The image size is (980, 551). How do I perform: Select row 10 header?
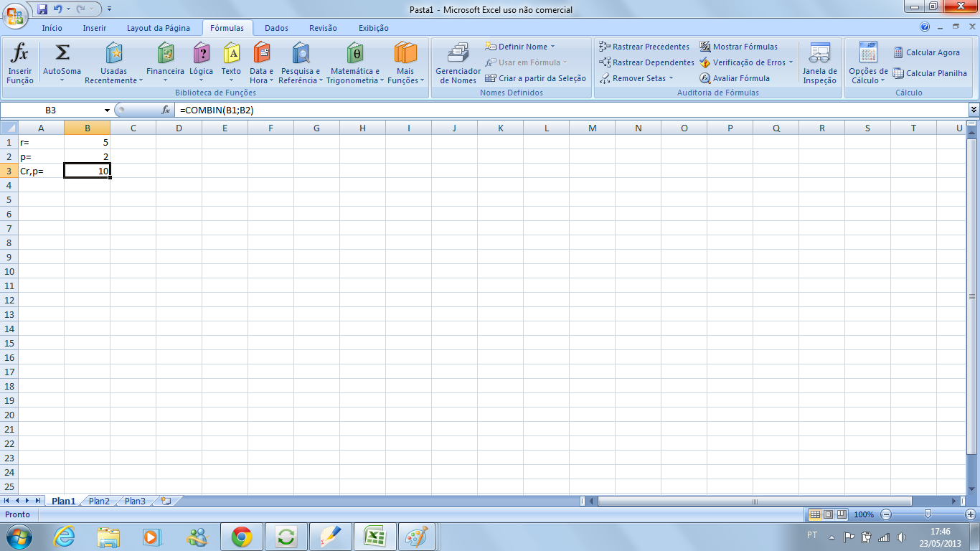(9, 271)
